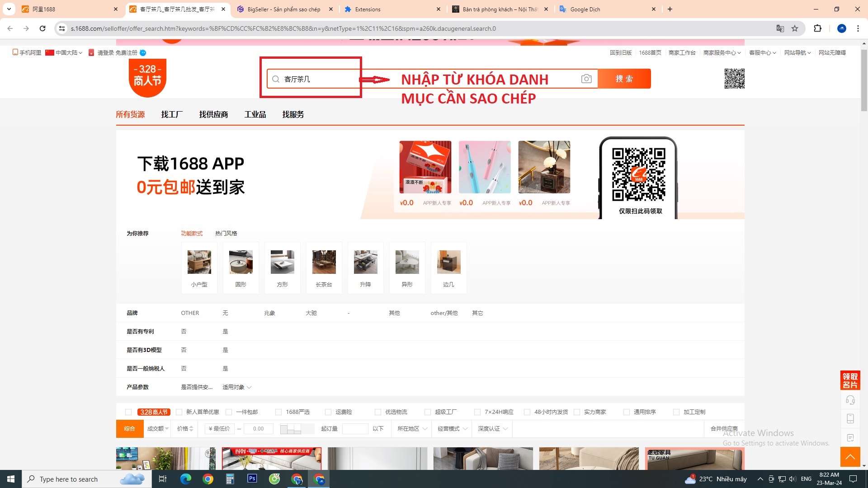Enable the 1688严选 checkbox
This screenshot has width=868, height=488.
click(278, 412)
